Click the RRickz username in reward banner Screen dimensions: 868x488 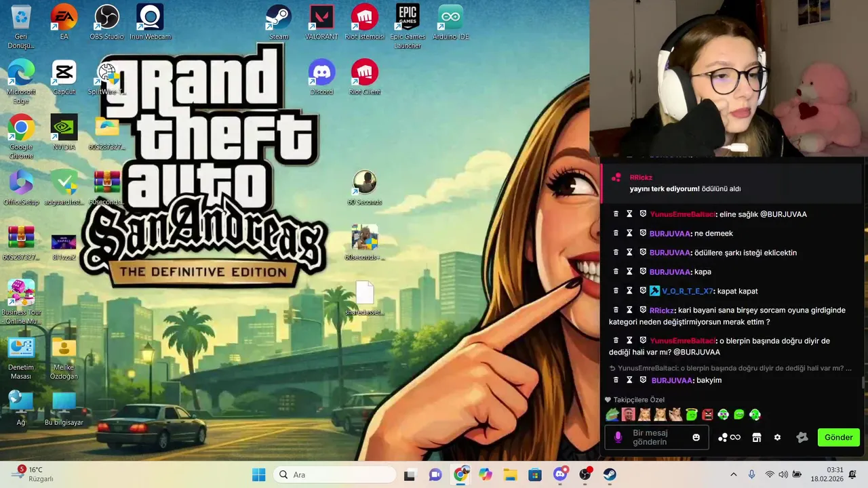641,178
